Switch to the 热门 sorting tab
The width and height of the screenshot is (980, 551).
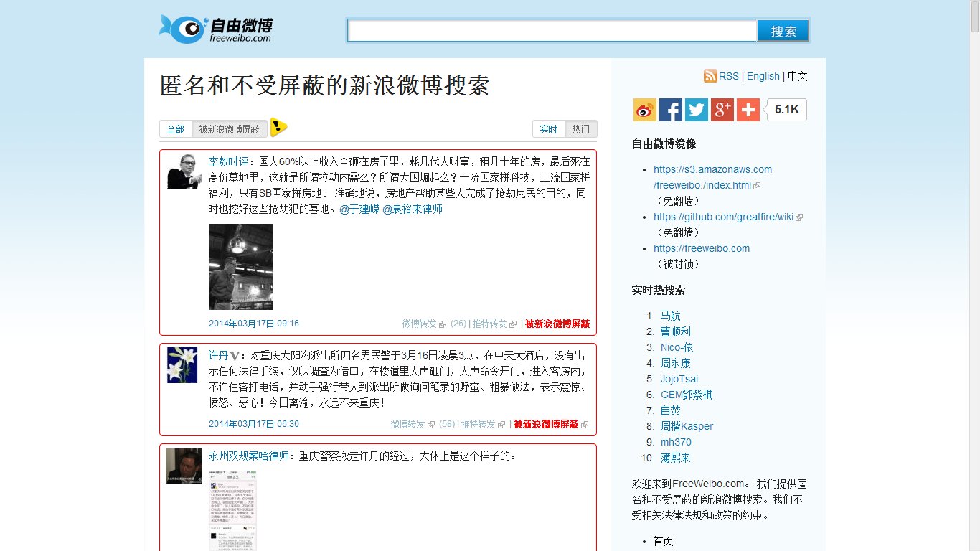(x=581, y=129)
